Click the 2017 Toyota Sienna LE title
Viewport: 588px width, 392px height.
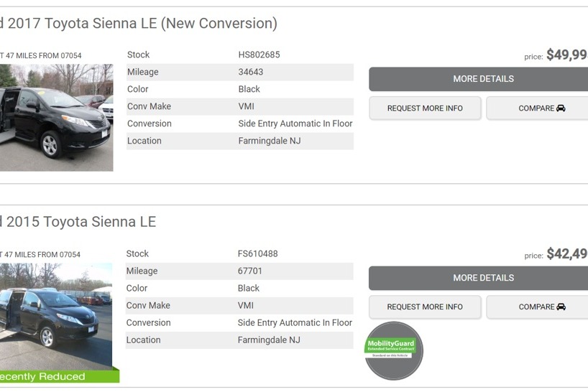point(139,23)
